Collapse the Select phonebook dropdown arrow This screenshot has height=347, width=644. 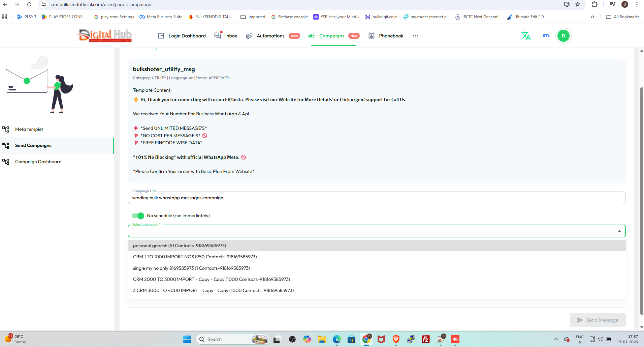(619, 231)
